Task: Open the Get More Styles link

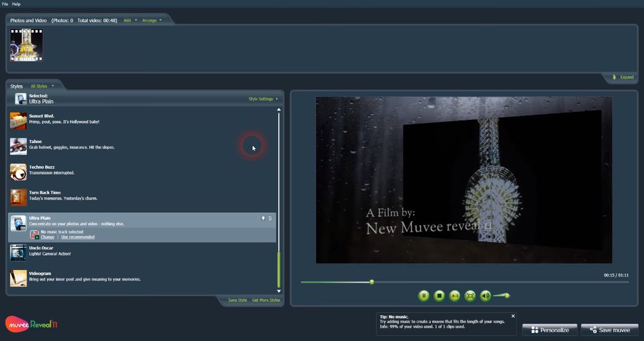Action: (x=266, y=300)
